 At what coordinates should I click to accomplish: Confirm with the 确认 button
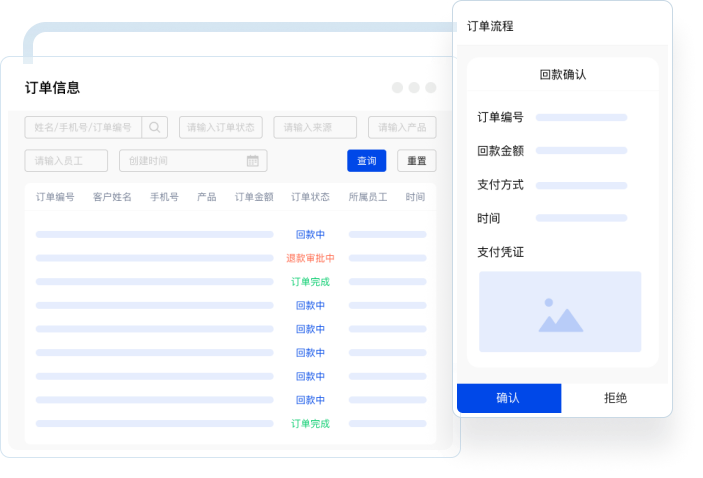[x=509, y=398]
